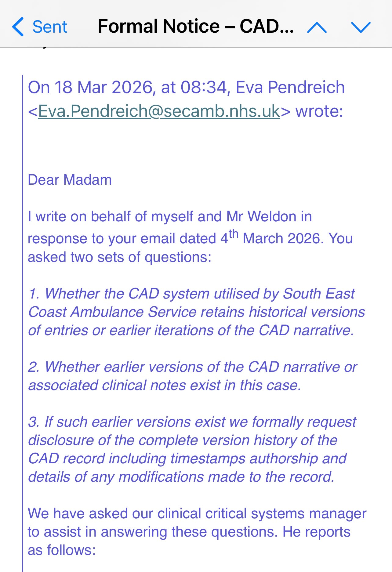Tap the vertical quote bar beside quoted text
Image resolution: width=392 pixels, height=572 pixels.
pyautogui.click(x=23, y=324)
